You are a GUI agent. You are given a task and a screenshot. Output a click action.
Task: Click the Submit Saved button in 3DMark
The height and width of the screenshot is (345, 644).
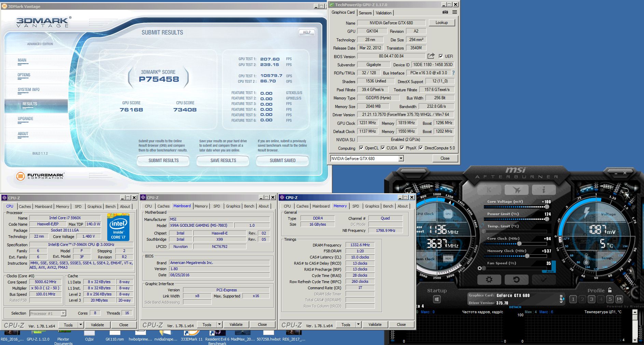pos(282,160)
